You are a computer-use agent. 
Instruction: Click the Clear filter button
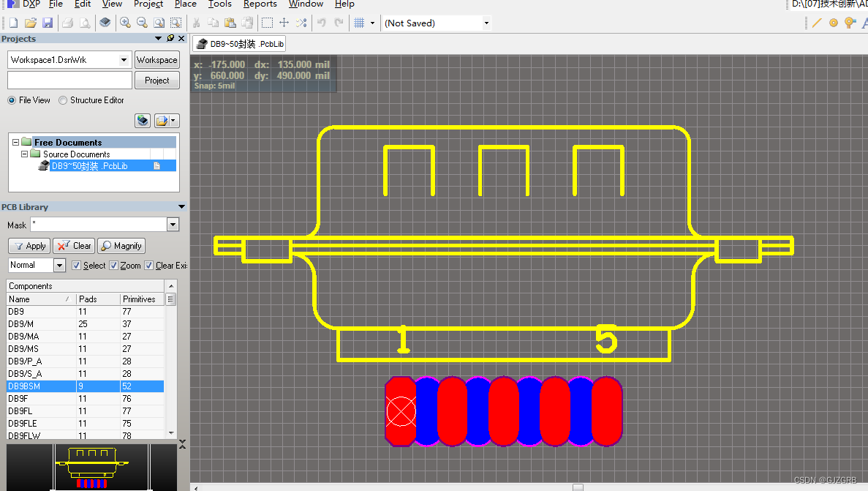pyautogui.click(x=74, y=246)
